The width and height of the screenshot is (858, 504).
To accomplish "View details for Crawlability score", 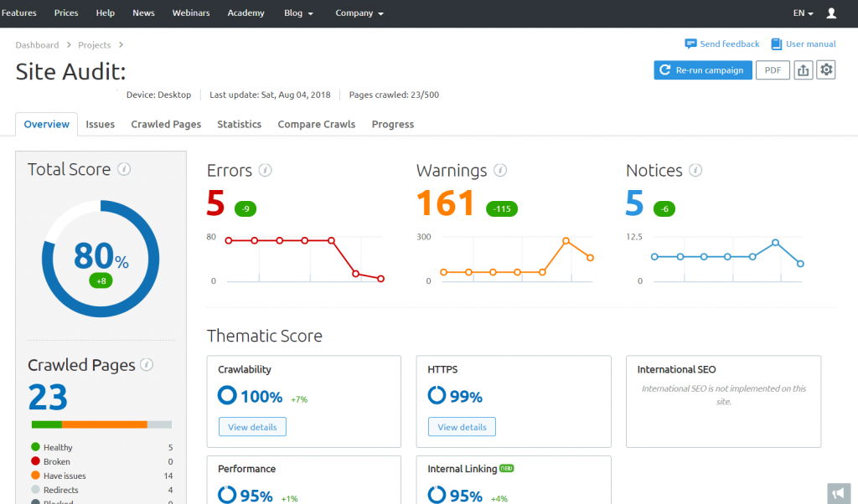I will [x=251, y=426].
